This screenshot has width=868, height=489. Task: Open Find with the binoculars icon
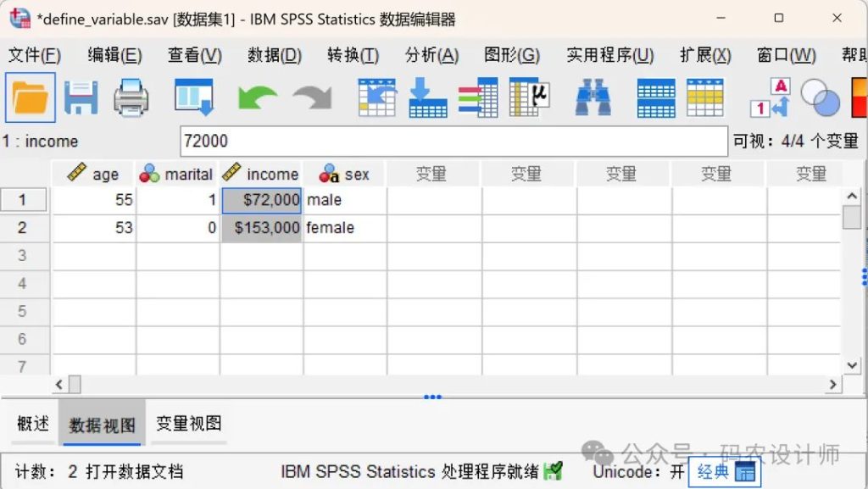click(x=593, y=97)
